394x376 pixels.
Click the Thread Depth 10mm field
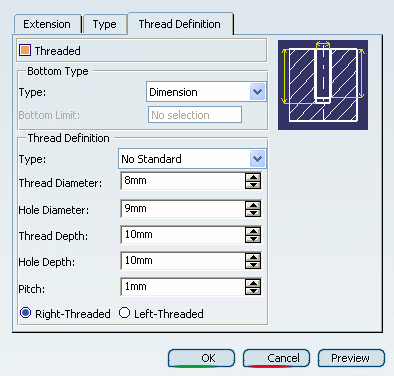point(183,235)
